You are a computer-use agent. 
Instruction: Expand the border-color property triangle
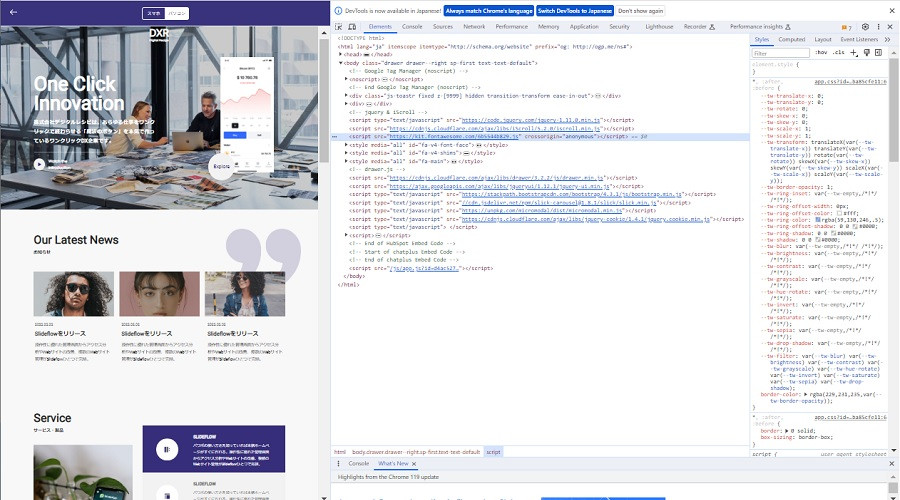(805, 395)
